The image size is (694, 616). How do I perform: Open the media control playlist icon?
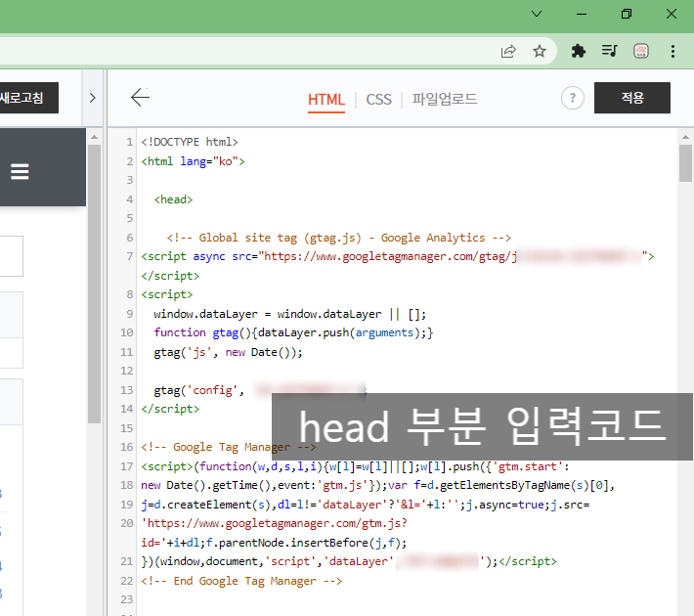click(610, 51)
